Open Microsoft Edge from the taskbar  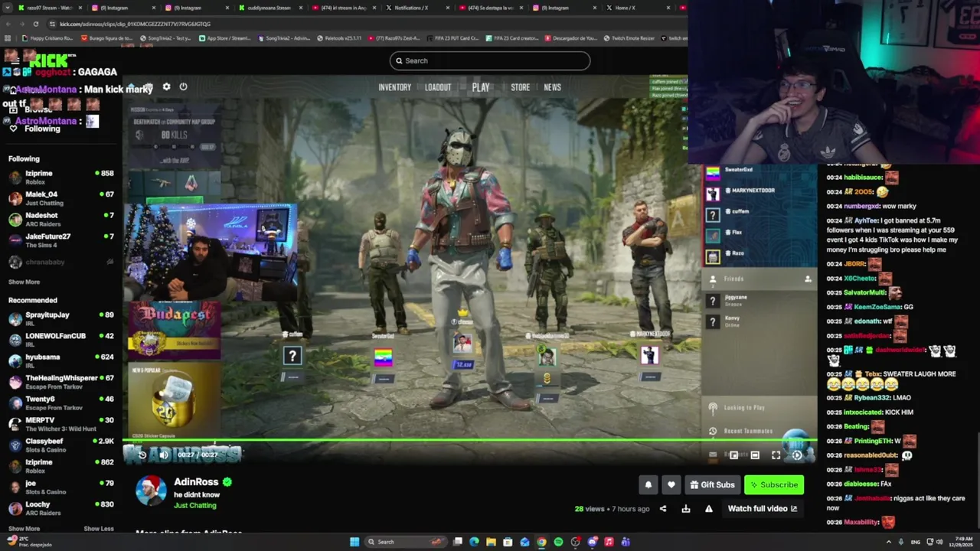474,542
